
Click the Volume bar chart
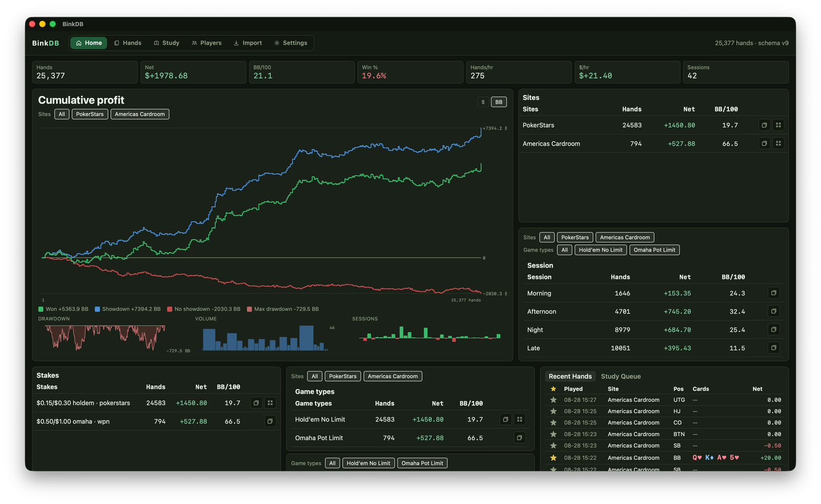pyautogui.click(x=265, y=338)
